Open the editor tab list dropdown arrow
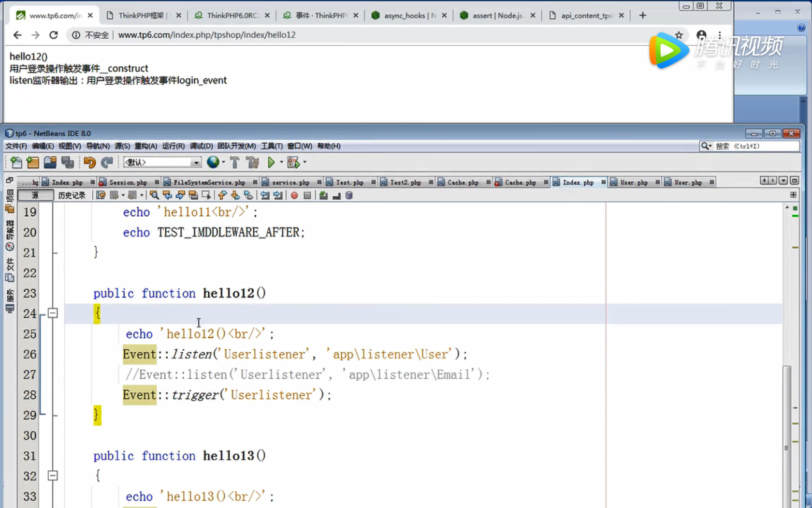 pyautogui.click(x=783, y=180)
